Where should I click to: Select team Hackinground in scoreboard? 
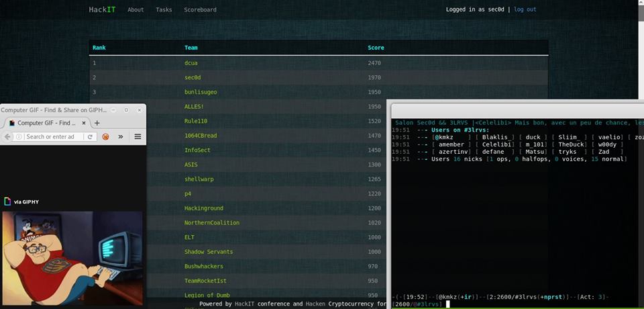click(204, 208)
